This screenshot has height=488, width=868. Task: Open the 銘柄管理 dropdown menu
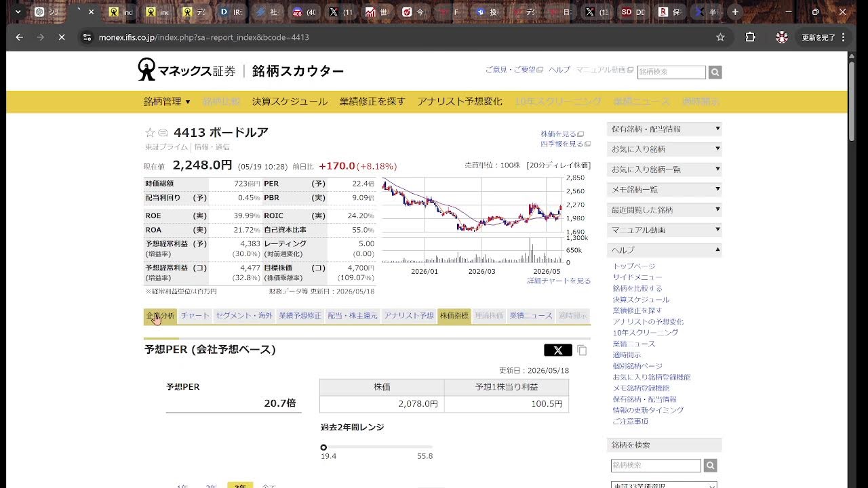[x=167, y=102]
